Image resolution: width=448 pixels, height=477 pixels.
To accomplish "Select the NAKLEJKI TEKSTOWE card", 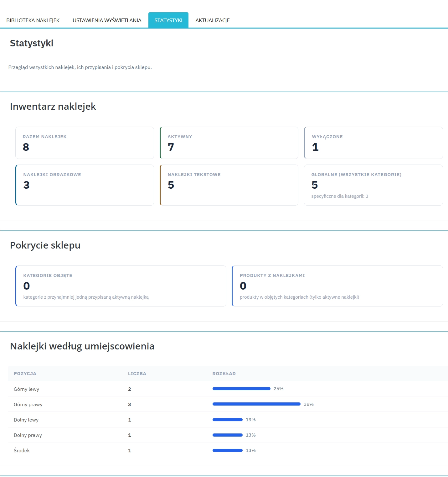I will tap(229, 185).
